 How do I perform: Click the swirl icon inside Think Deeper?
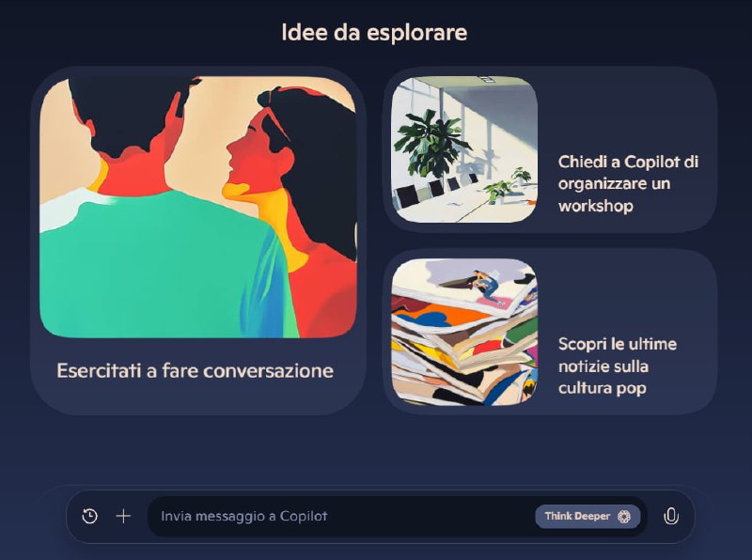(x=624, y=517)
